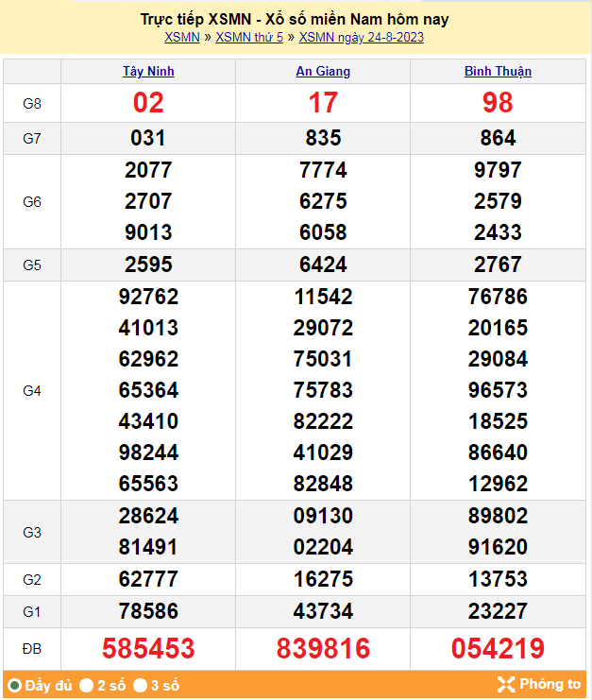Select the "Đầy đủ" radio option
This screenshot has width=592, height=700.
coord(14,685)
